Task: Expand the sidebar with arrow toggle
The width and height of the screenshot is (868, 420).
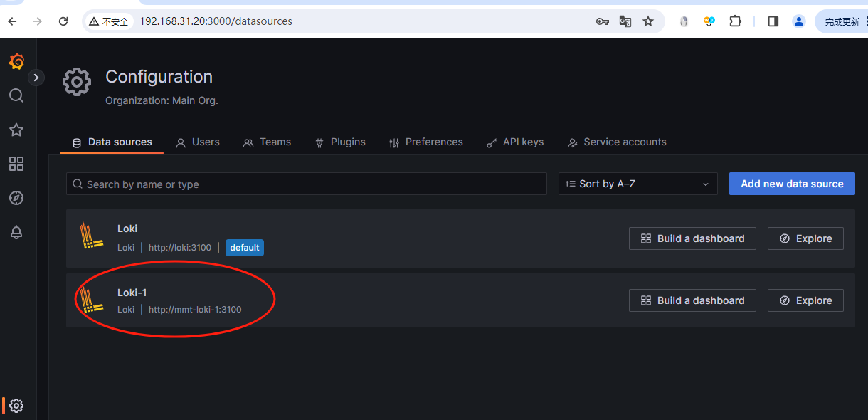Action: point(36,77)
